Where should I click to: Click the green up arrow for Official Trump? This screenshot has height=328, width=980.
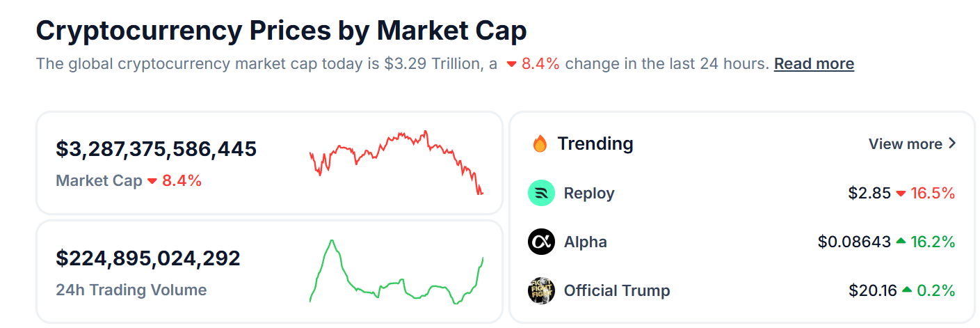907,290
